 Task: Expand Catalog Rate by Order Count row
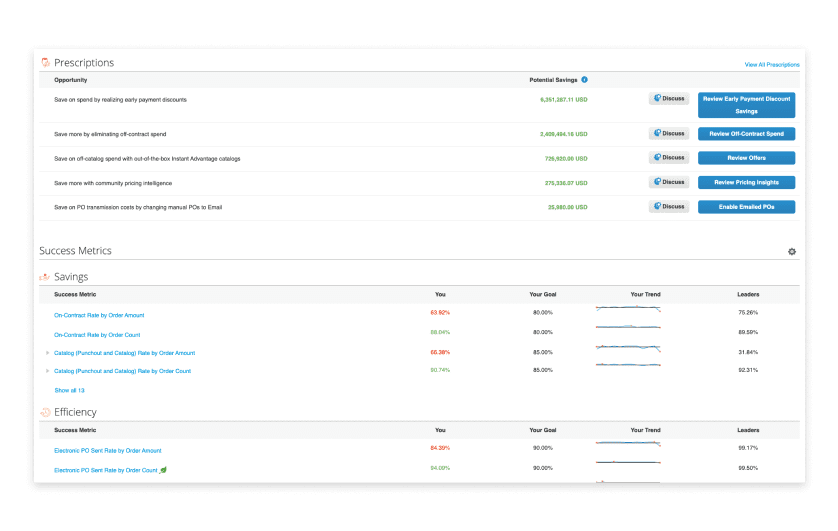pos(48,371)
